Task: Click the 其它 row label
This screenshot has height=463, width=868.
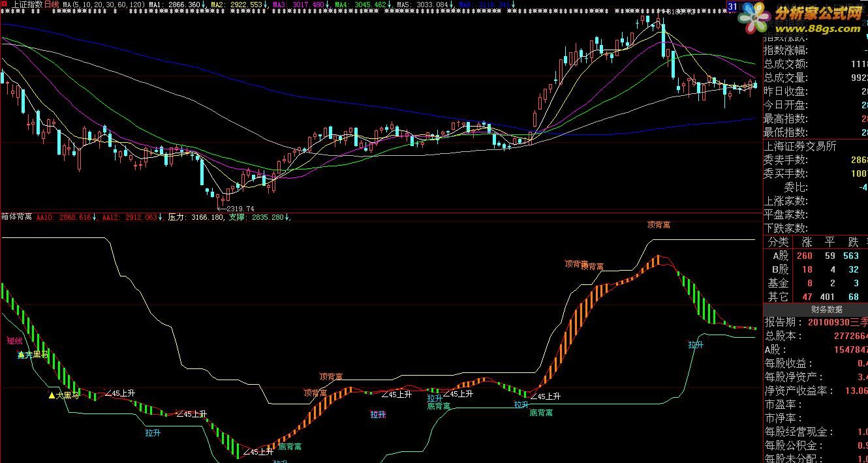Action: point(778,297)
